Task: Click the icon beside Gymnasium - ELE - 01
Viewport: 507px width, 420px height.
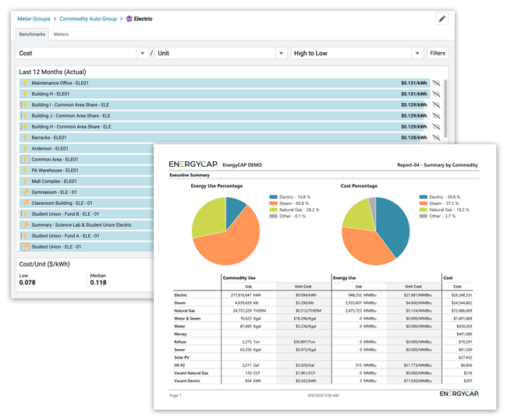Action: pyautogui.click(x=25, y=192)
